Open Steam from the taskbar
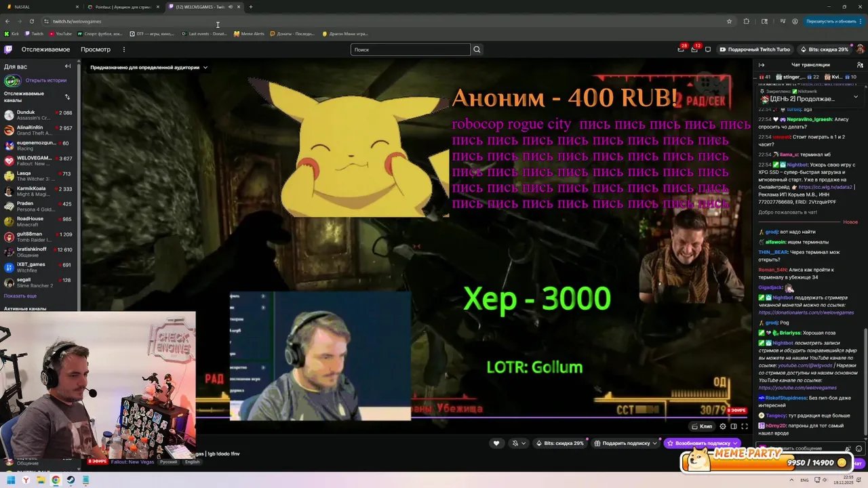 coord(71,480)
